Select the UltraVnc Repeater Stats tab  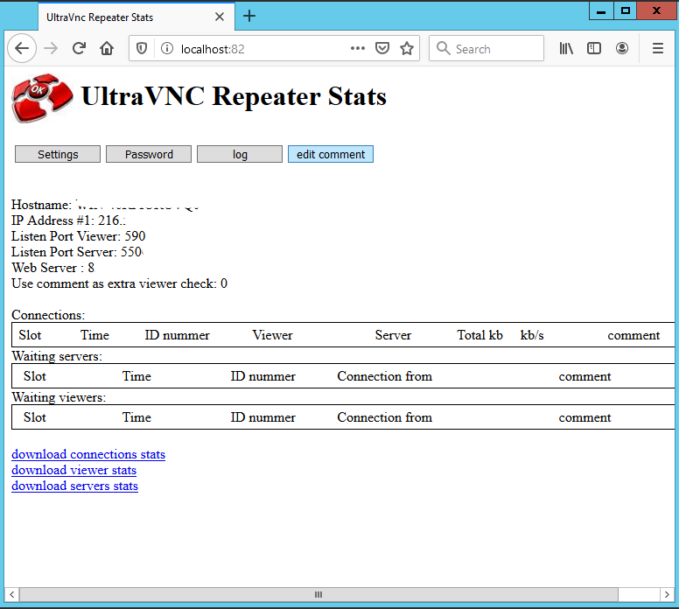(136, 17)
